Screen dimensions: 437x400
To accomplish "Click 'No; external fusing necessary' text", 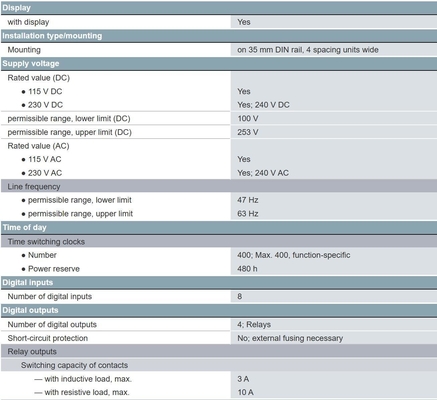I will tap(290, 338).
